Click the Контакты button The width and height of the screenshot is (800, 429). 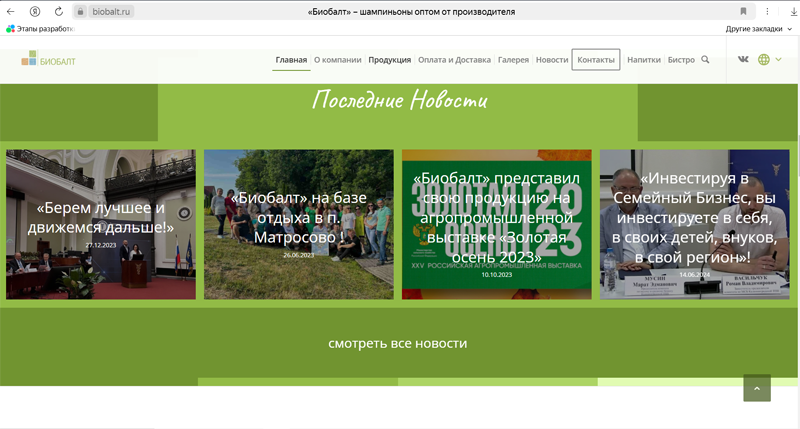pos(596,60)
